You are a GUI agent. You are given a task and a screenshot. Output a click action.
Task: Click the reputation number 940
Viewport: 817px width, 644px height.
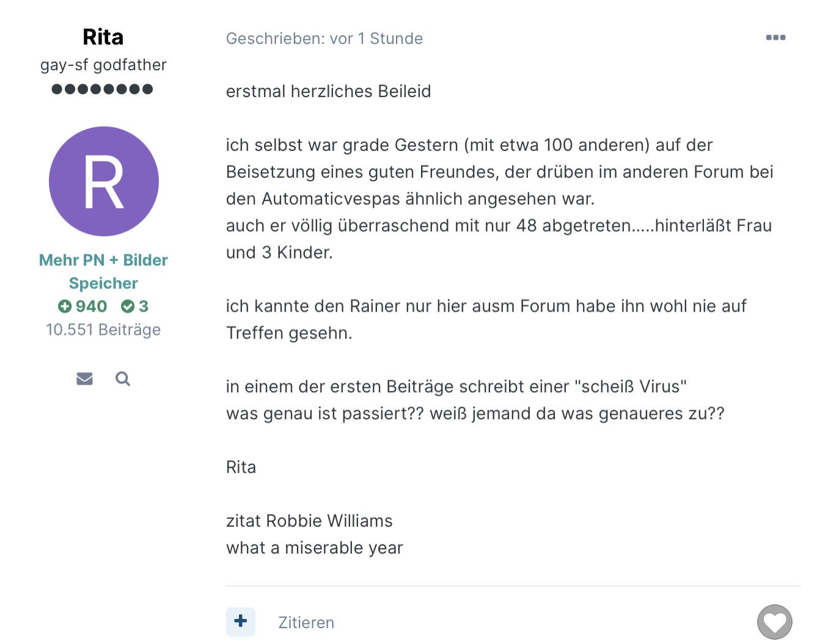pos(91,306)
